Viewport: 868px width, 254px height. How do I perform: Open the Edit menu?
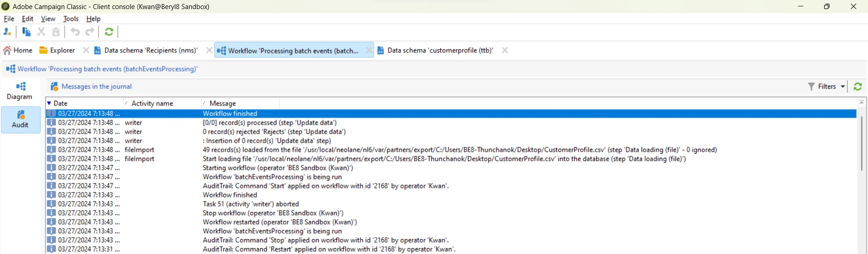point(28,19)
